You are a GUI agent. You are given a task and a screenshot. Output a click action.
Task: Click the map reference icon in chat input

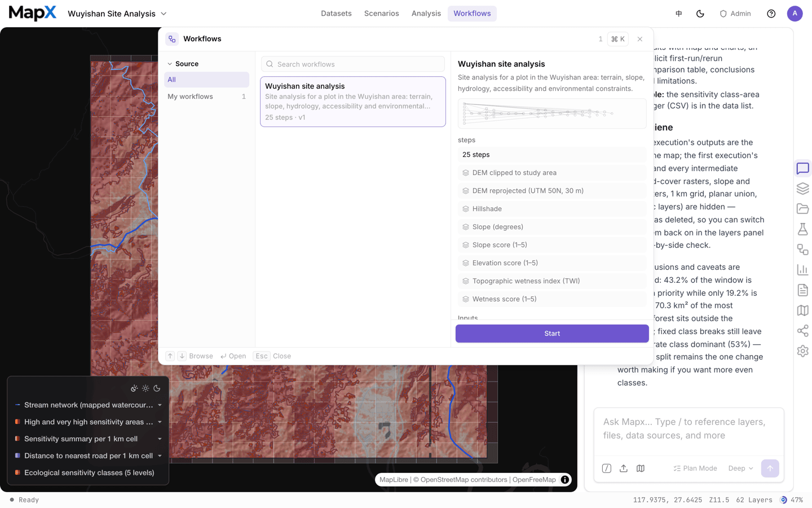(641, 468)
